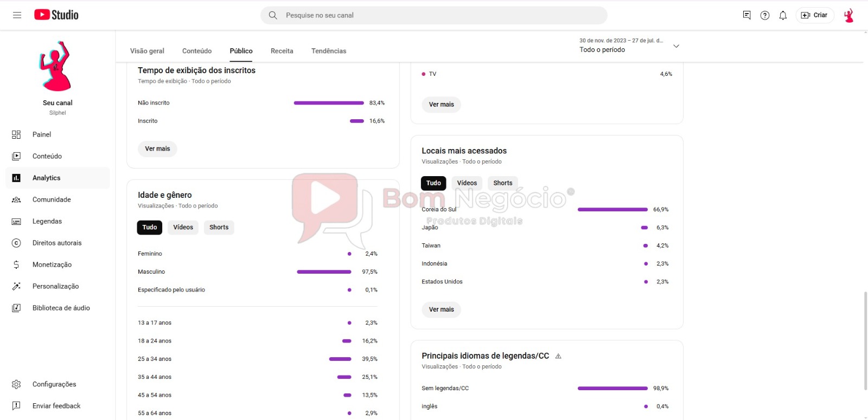Viewport: 868px width, 420px height.
Task: Open Configurações in the sidebar
Action: (54, 384)
